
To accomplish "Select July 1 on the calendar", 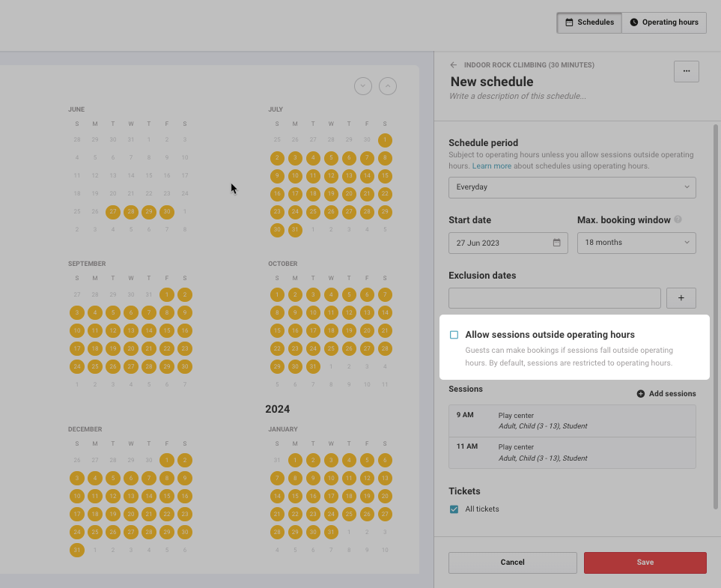I will point(385,140).
